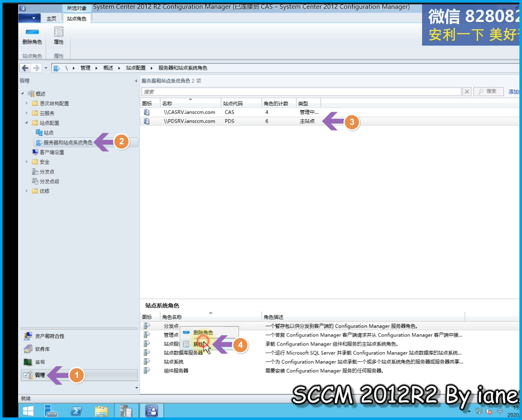The width and height of the screenshot is (522, 420).
Task: Clear the search box with the X button
Action: point(467,92)
